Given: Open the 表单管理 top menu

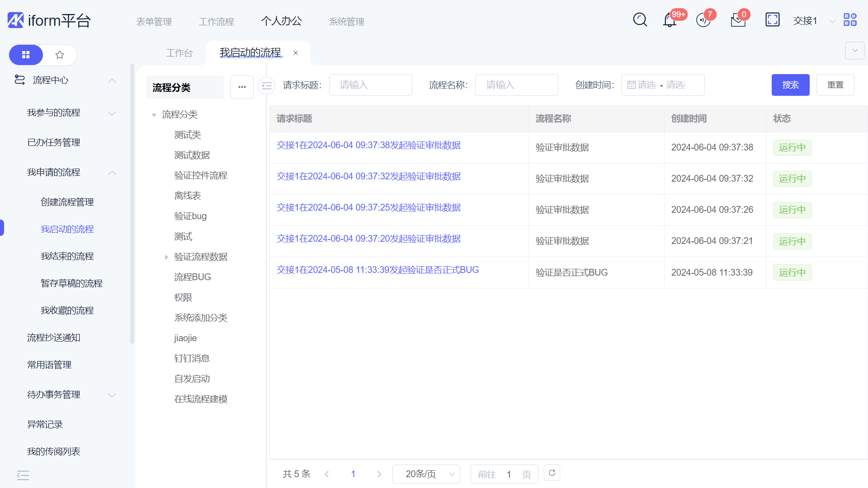Looking at the screenshot, I should coord(154,22).
